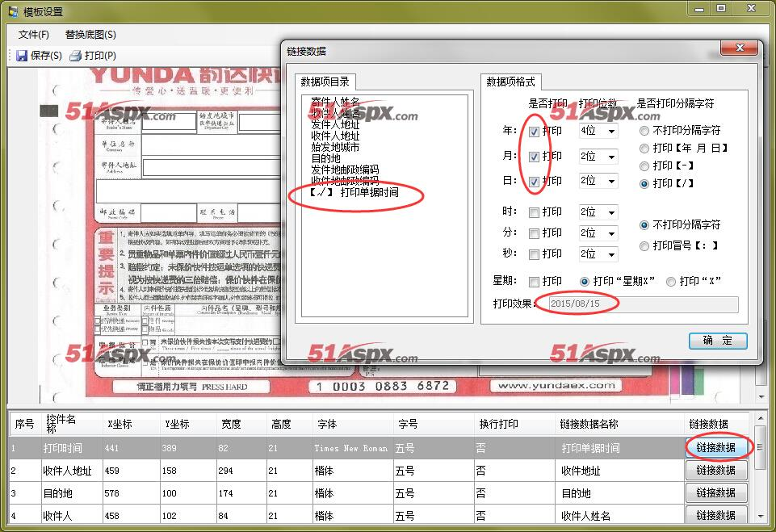776x532 pixels.
Task: Enable the hour (时) print checkbox
Action: [x=534, y=213]
